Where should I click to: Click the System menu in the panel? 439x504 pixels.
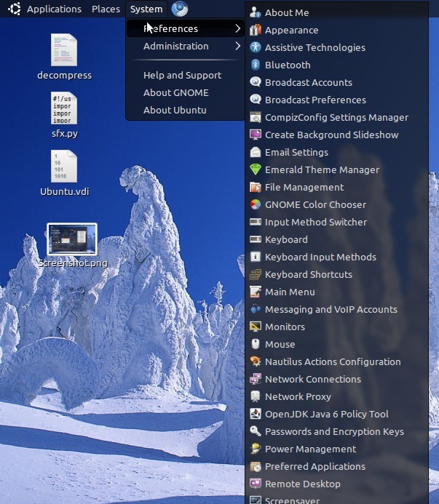coord(146,9)
